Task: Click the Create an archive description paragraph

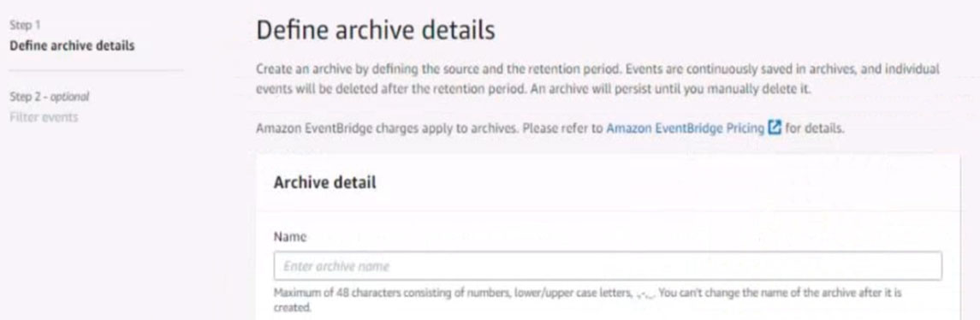Action: [x=597, y=79]
